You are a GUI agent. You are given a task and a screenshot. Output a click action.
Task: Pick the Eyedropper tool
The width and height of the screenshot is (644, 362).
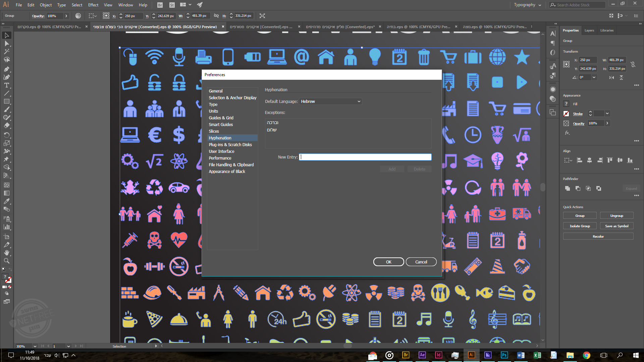pos(6,201)
